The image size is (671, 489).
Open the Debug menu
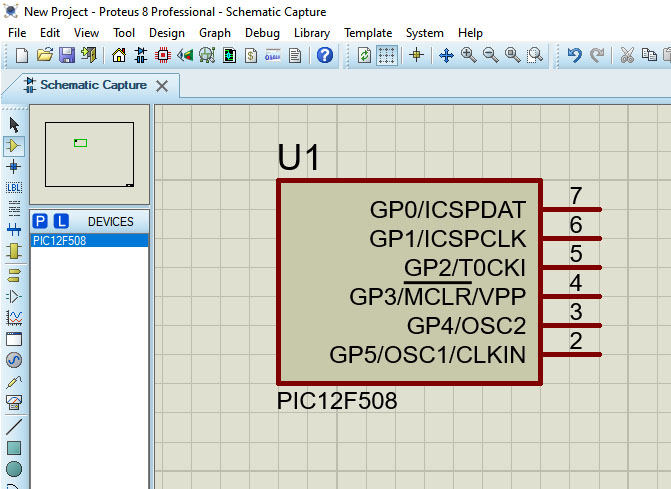(x=262, y=33)
